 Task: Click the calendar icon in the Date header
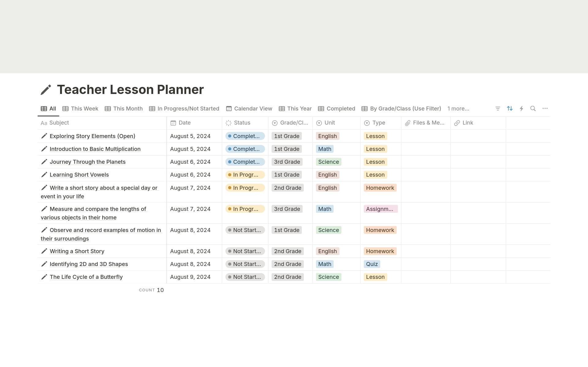(173, 123)
